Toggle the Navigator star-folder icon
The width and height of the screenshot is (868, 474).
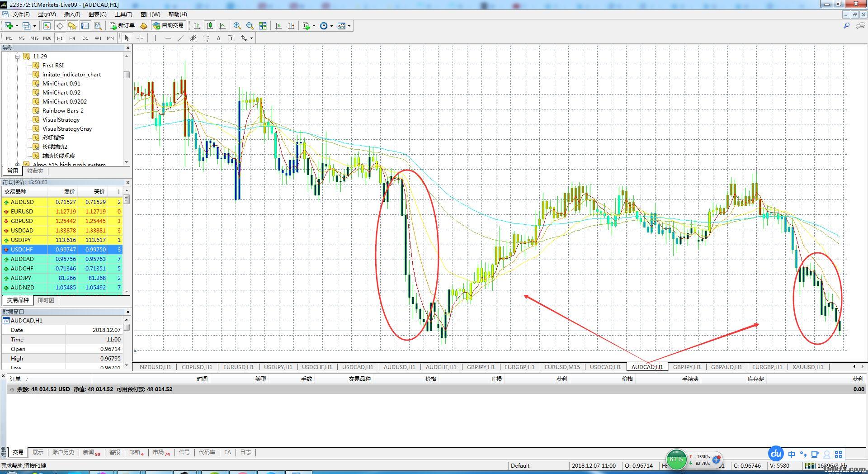(x=72, y=26)
